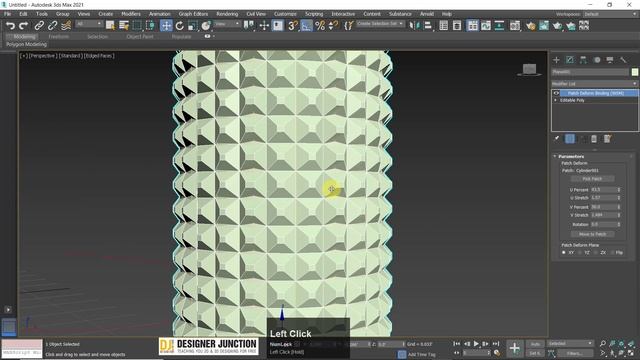Screen dimensions: 640x360
Task: Open the Rendering menu
Action: (x=227, y=14)
